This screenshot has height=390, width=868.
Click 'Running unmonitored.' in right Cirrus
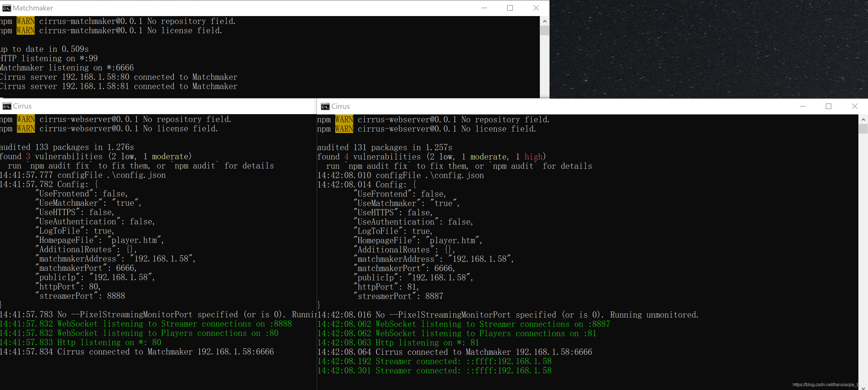tap(654, 315)
